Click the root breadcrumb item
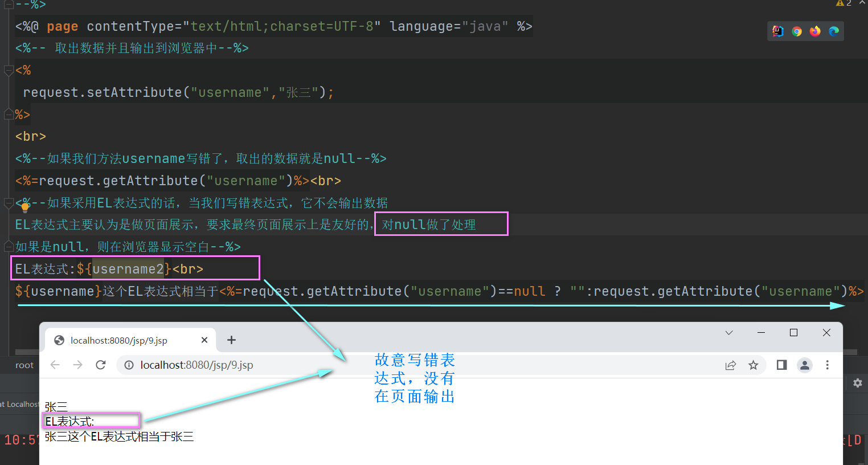Screen dimensions: 868x465 tap(24, 365)
